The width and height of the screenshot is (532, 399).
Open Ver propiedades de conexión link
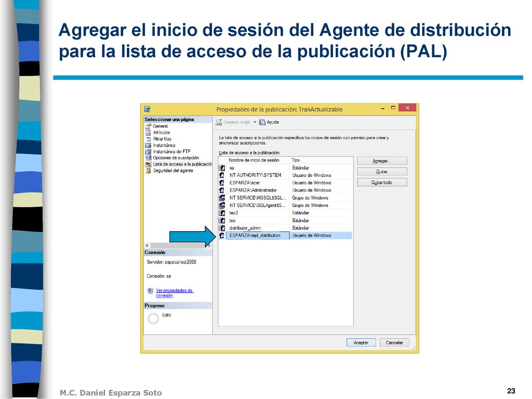click(x=175, y=293)
